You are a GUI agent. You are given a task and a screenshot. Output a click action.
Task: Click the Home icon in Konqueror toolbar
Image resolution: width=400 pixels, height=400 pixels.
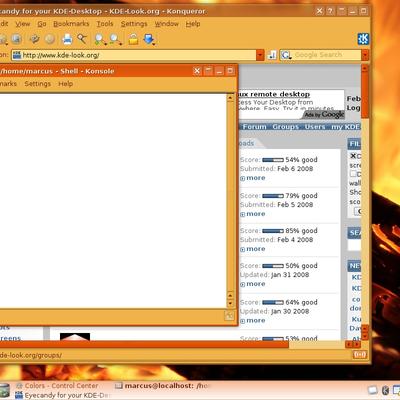click(17, 39)
